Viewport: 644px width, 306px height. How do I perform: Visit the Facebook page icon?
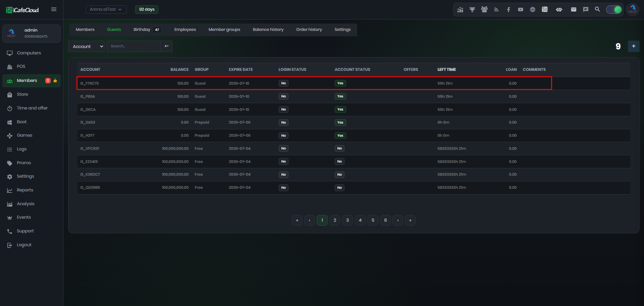click(508, 10)
